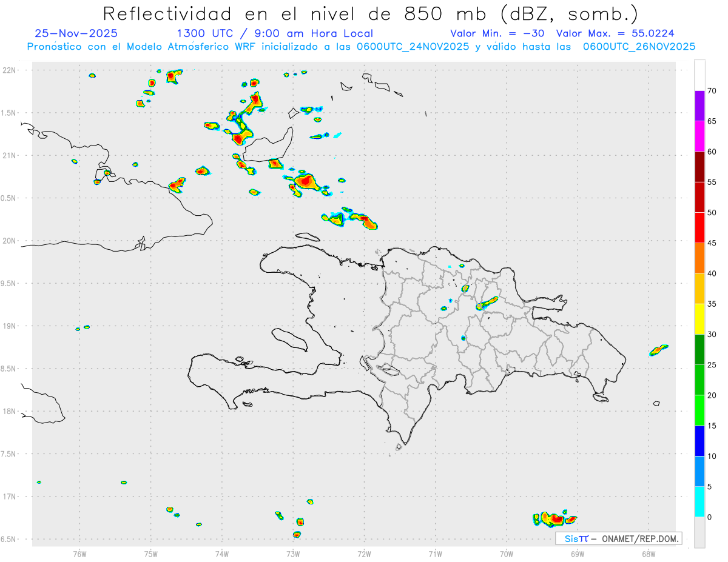Click the '40' value on the colorbar scale
Image resolution: width=728 pixels, height=562 pixels.
(712, 273)
